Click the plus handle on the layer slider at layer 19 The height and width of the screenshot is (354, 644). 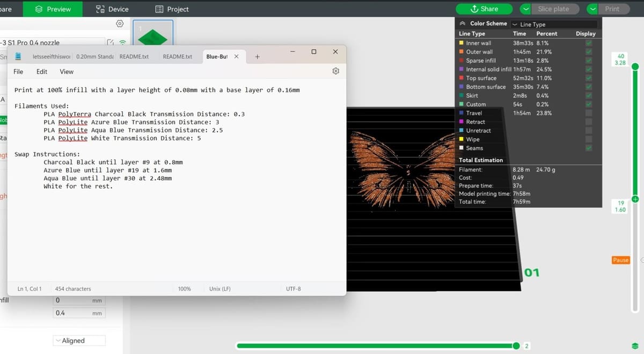(635, 199)
